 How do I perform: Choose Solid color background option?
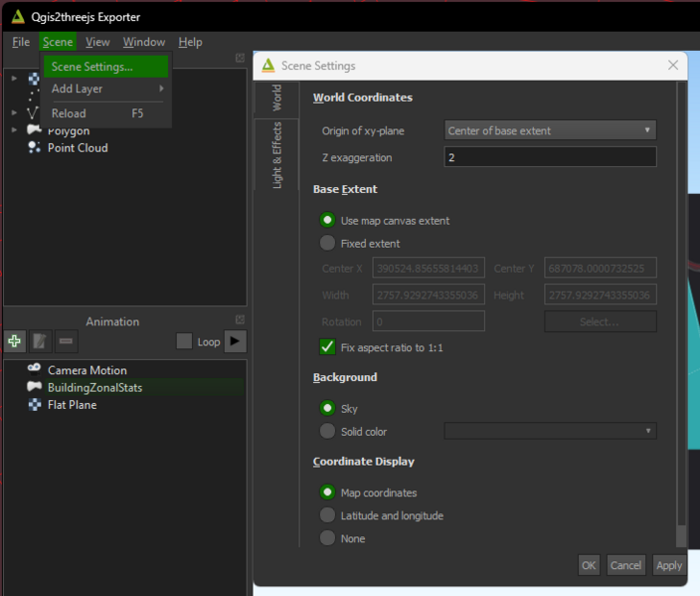point(327,432)
